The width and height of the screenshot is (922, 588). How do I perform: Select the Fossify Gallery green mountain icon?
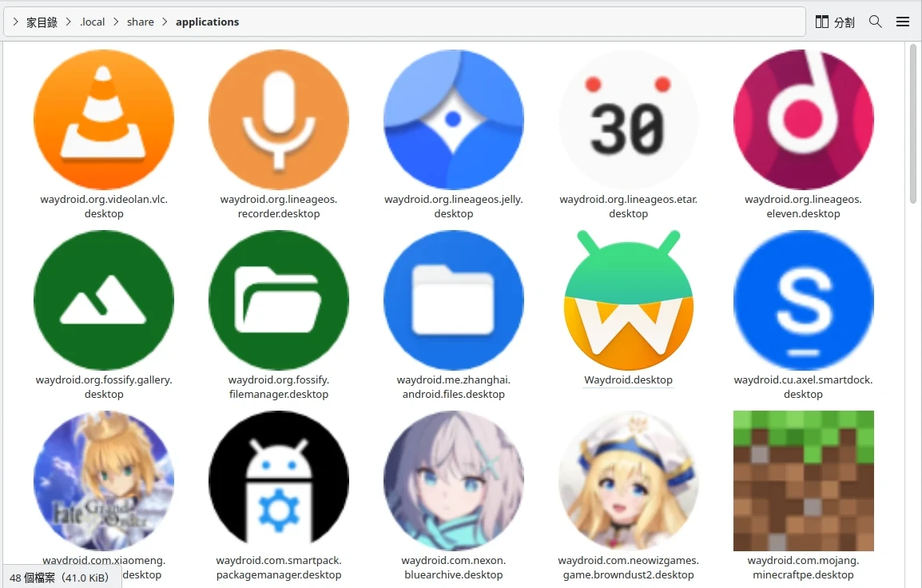[x=104, y=300]
